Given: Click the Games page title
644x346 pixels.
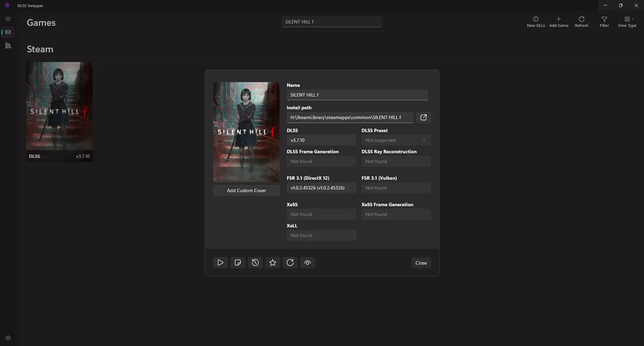Looking at the screenshot, I should pos(41,22).
